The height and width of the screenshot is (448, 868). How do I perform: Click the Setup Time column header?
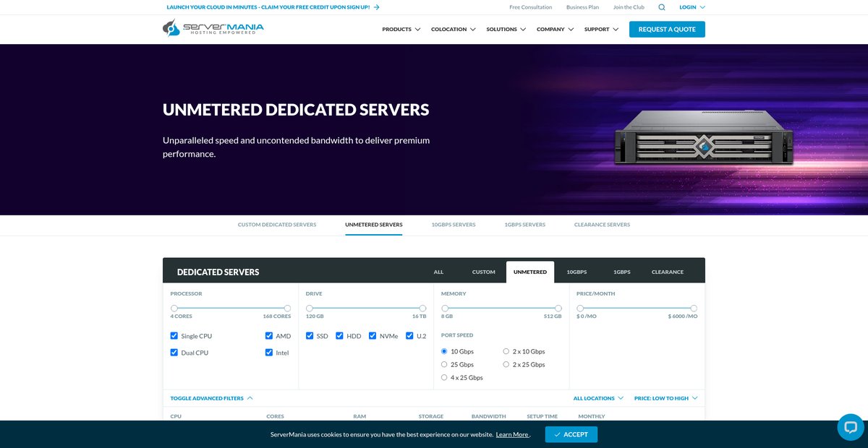coord(542,416)
